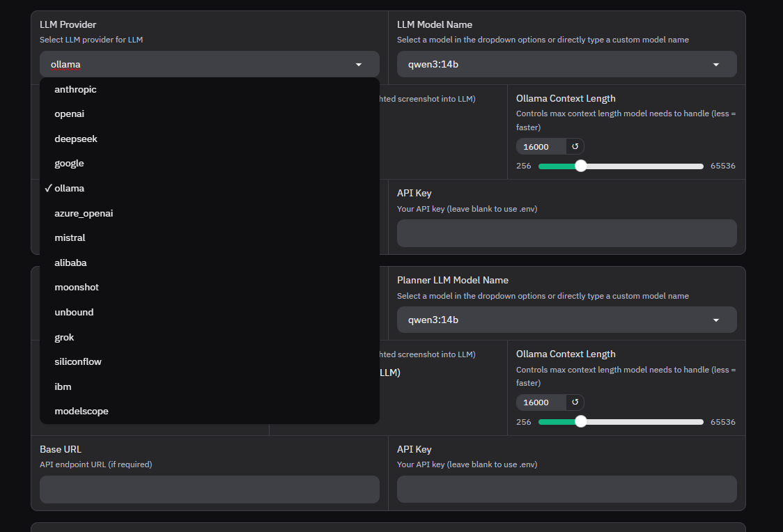Choose openai provider option
Screen dimensions: 783x532
tap(209, 114)
